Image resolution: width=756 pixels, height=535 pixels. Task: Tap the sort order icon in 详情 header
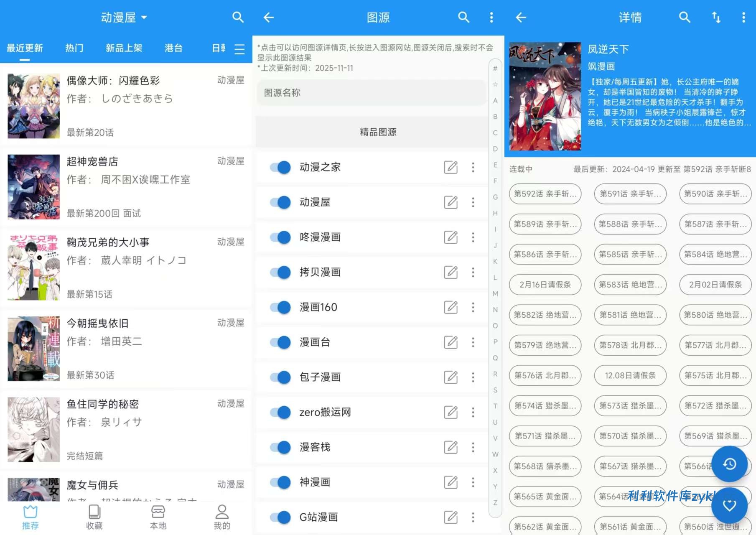click(x=716, y=17)
